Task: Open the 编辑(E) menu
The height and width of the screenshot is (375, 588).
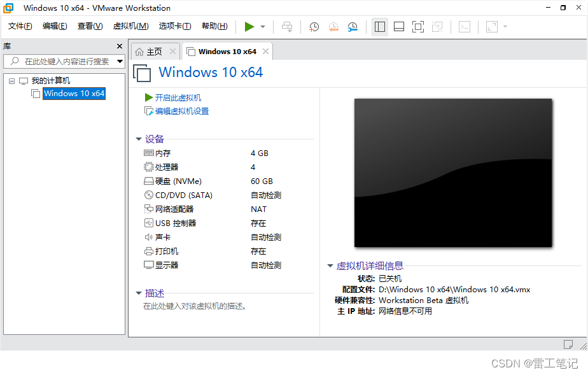Action: tap(55, 26)
